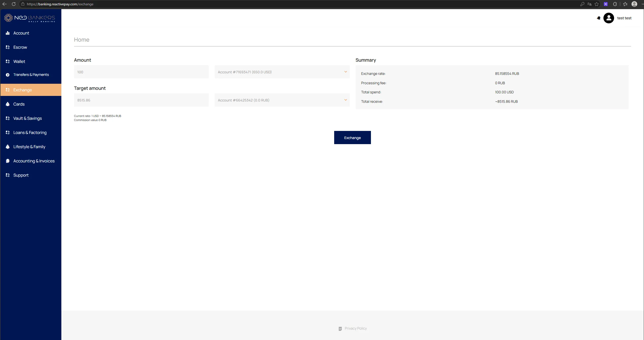The height and width of the screenshot is (340, 644).
Task: Click the Commission value text line
Action: click(90, 120)
